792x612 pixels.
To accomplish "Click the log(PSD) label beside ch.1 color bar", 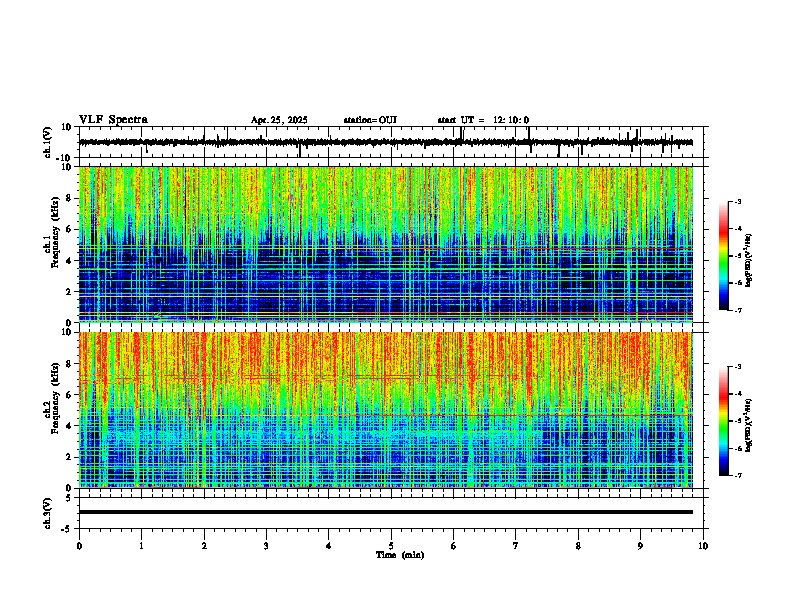I will (x=749, y=260).
